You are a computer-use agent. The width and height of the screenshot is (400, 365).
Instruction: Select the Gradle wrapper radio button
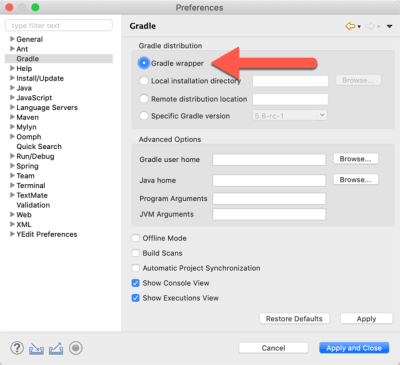coord(144,63)
